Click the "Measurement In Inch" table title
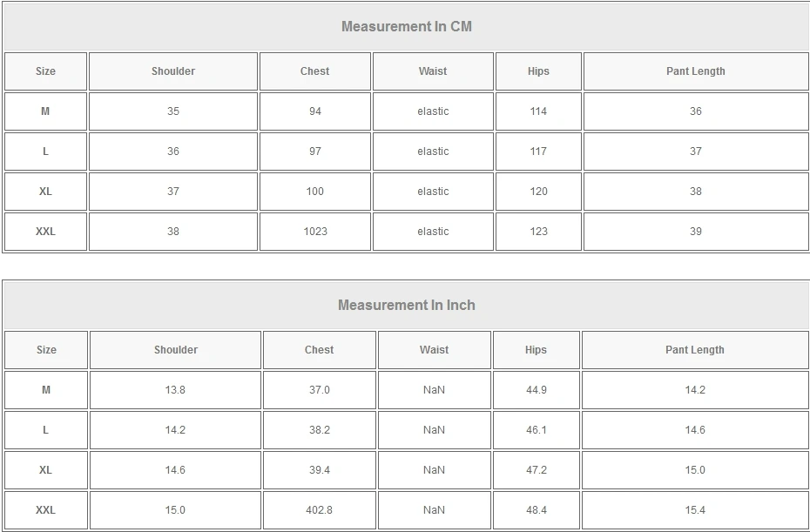The width and height of the screenshot is (810, 532). coord(406,305)
